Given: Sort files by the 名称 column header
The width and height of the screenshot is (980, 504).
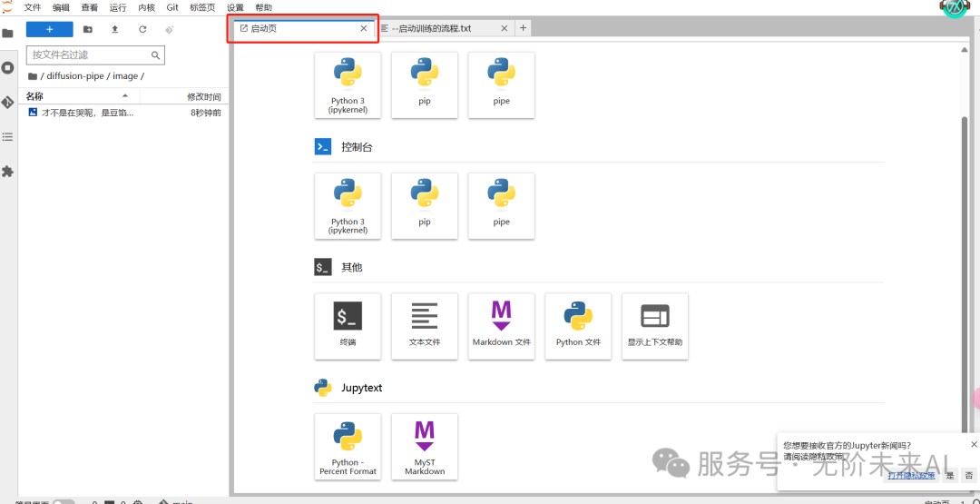Looking at the screenshot, I should click(x=79, y=96).
